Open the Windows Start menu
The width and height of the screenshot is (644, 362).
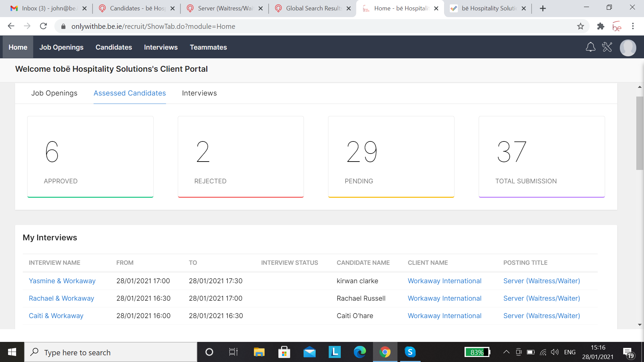(x=12, y=352)
